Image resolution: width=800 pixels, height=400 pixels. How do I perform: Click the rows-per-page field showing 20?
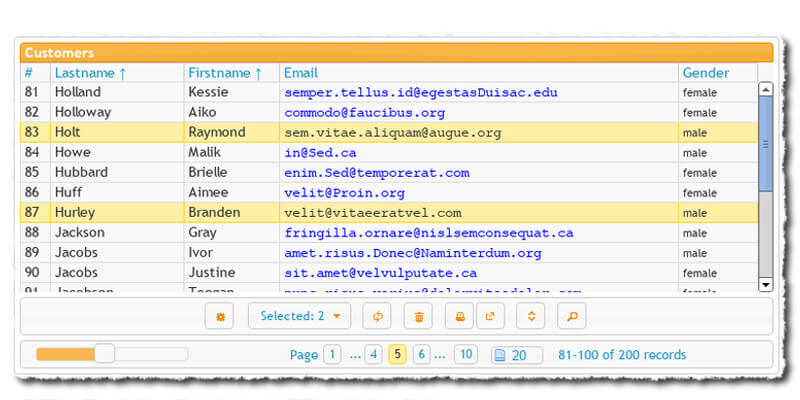[x=518, y=355]
